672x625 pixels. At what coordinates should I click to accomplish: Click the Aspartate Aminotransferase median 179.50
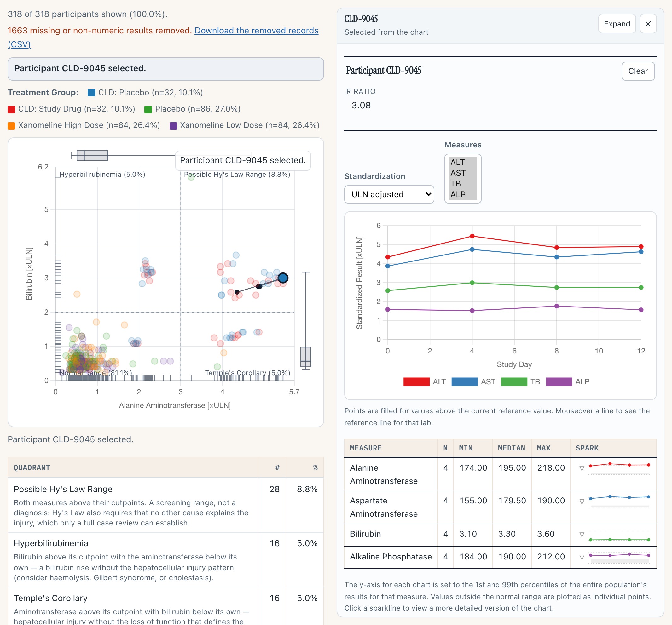[x=512, y=501]
